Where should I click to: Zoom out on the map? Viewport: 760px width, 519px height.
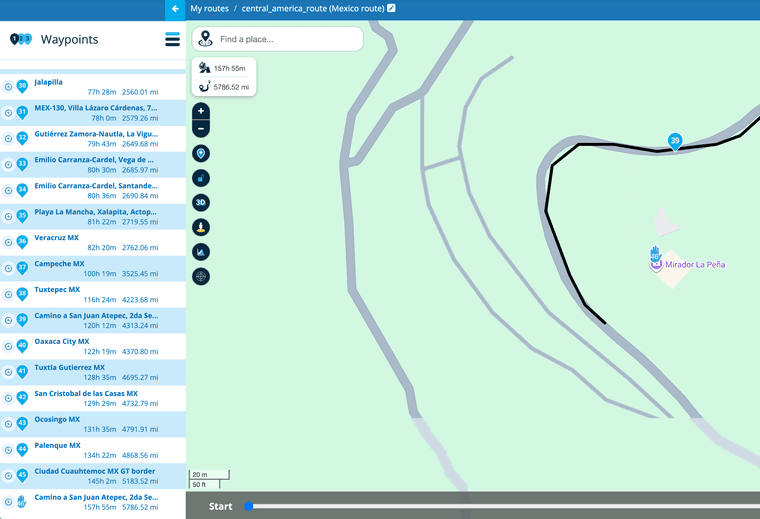coord(201,129)
